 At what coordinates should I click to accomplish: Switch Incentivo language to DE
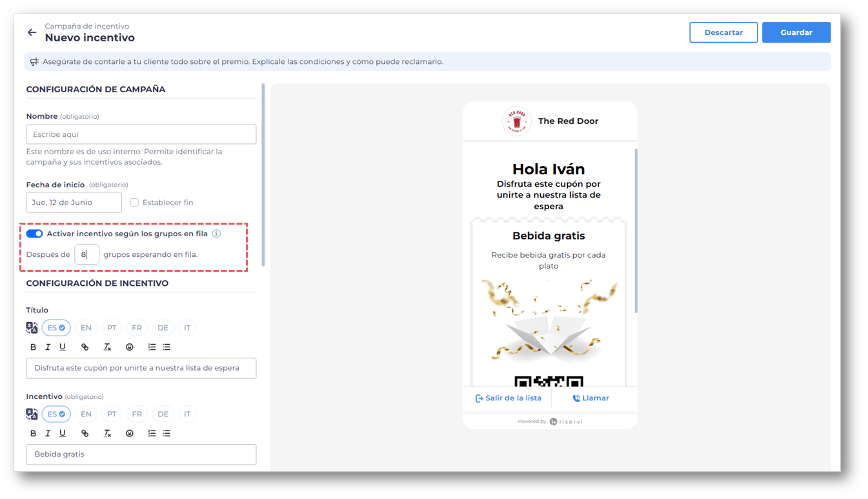[163, 414]
